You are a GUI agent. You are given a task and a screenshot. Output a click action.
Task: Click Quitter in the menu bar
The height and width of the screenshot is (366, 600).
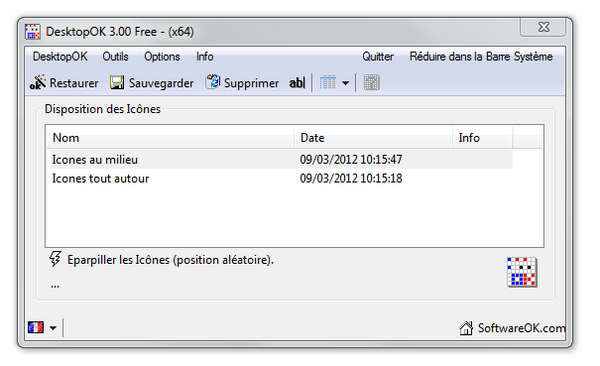pos(378,57)
